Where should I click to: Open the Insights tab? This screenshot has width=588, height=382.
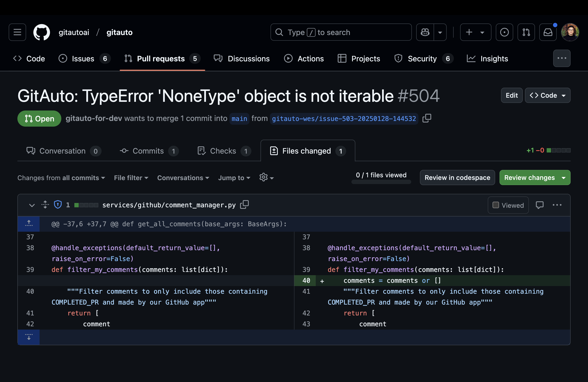487,59
